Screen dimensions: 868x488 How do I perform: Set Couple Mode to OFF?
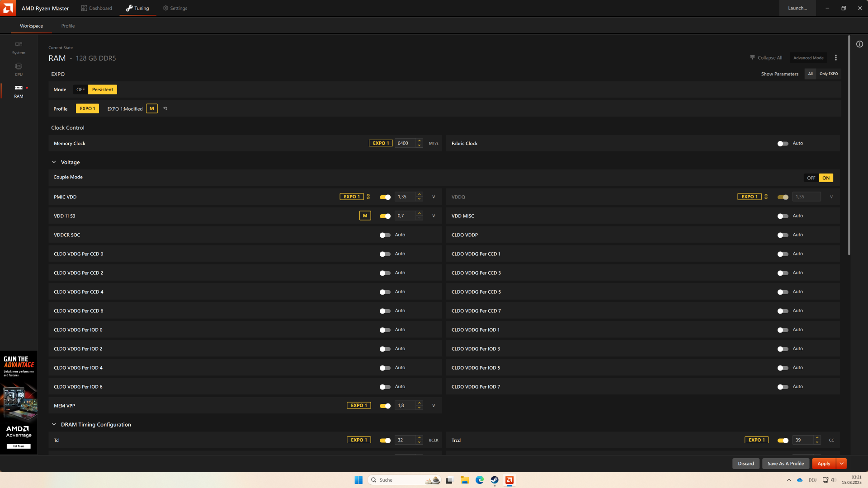(811, 178)
